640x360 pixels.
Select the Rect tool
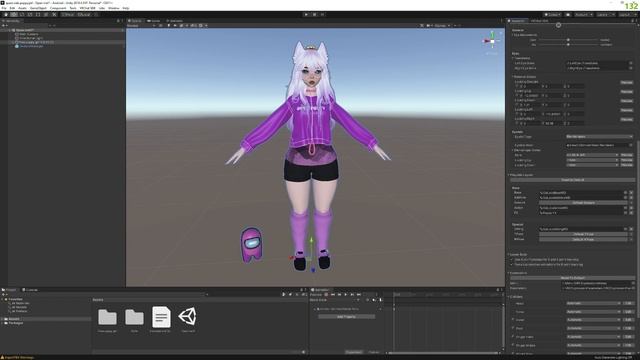pyautogui.click(x=38, y=14)
